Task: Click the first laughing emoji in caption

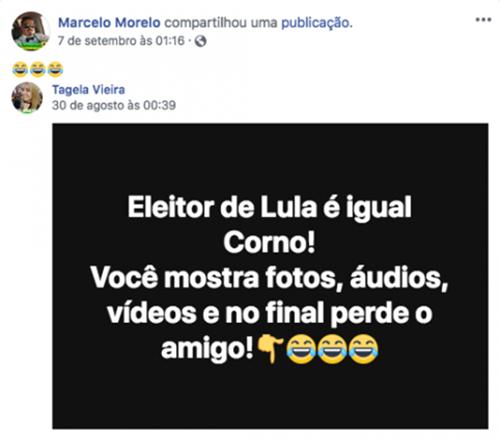Action: point(20,69)
